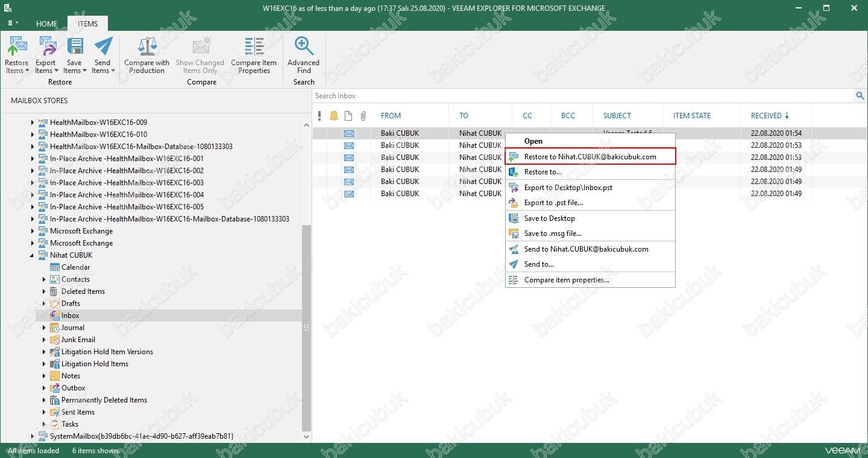Select HealthMailbox-W16EXC16-010 mailbox
The height and width of the screenshot is (458, 868).
98,135
